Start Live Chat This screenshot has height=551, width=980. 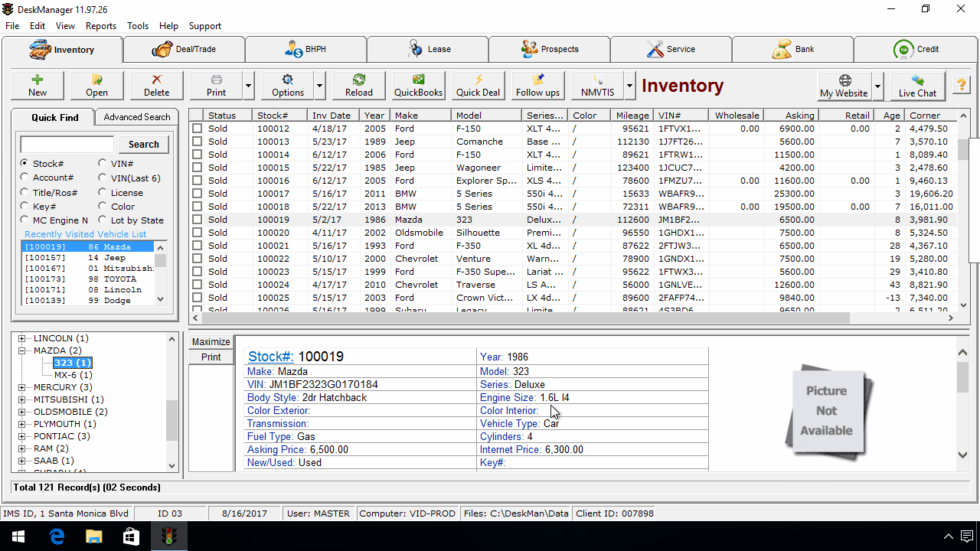[917, 85]
